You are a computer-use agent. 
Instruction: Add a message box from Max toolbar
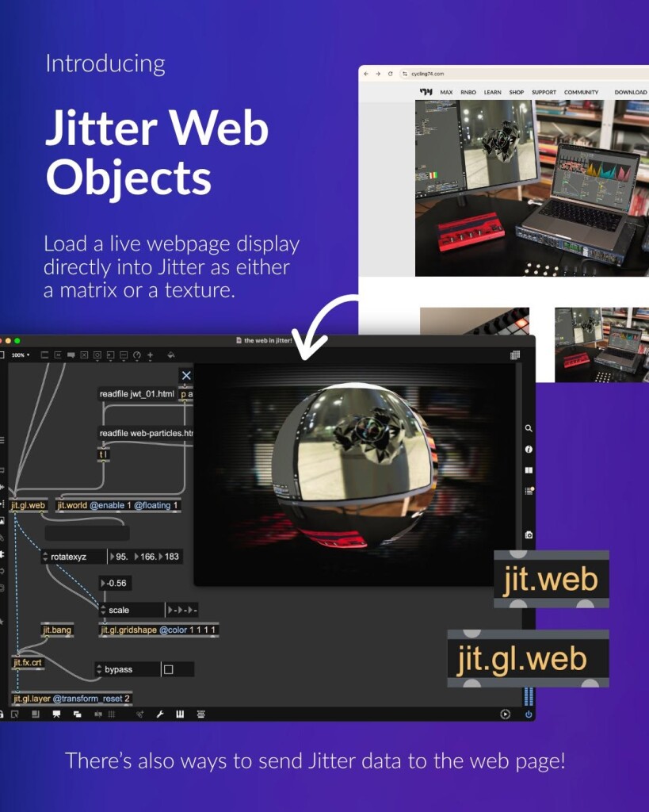click(x=58, y=355)
